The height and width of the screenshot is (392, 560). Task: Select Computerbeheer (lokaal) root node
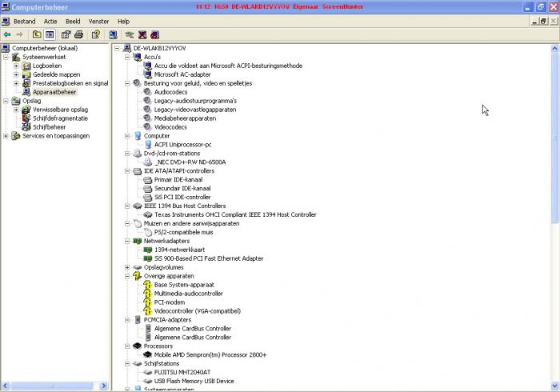pyautogui.click(x=45, y=48)
